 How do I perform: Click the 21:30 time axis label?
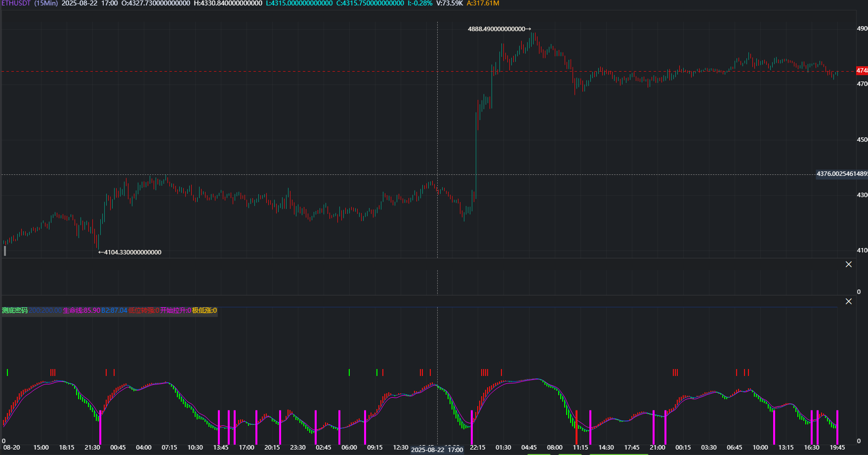coord(92,448)
